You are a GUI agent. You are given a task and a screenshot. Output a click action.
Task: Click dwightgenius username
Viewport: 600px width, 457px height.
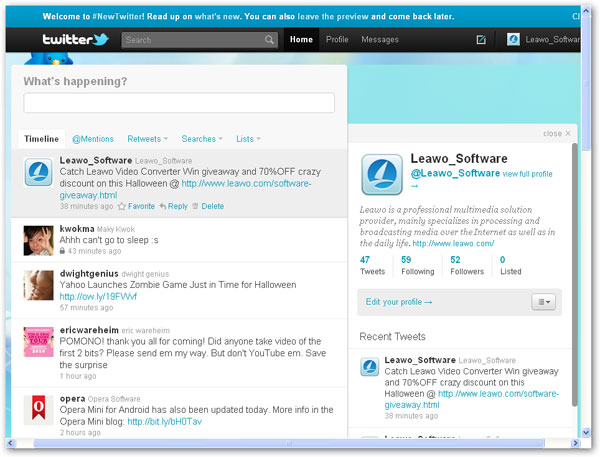pos(89,274)
